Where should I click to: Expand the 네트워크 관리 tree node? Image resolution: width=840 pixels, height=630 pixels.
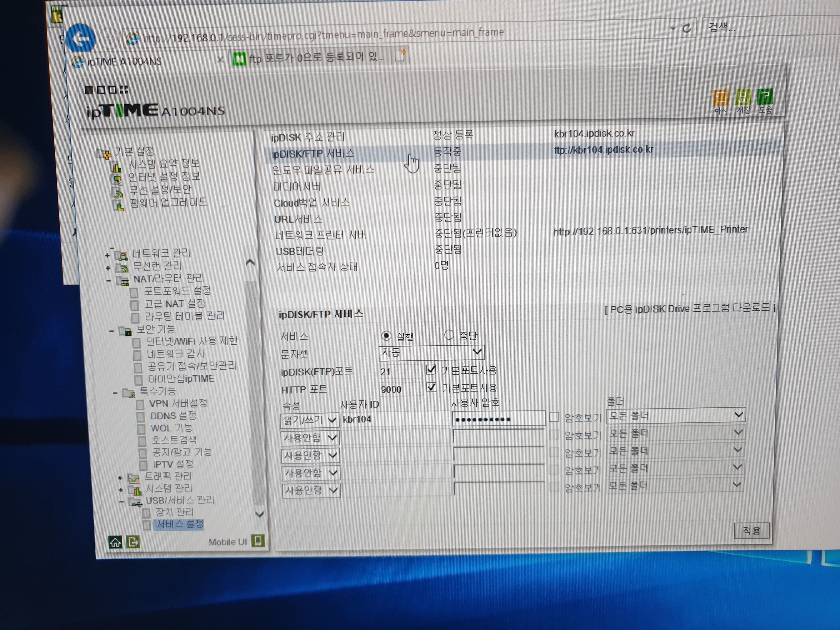pyautogui.click(x=107, y=255)
